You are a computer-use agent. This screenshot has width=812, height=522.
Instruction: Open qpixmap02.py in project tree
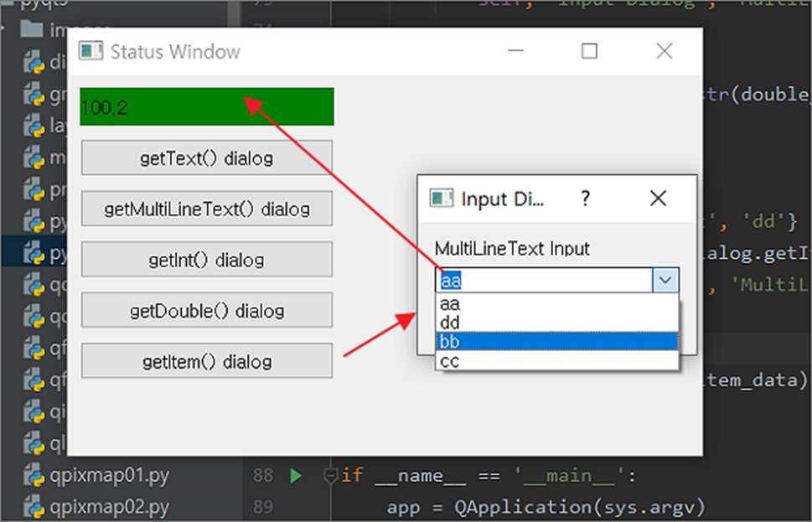(109, 507)
